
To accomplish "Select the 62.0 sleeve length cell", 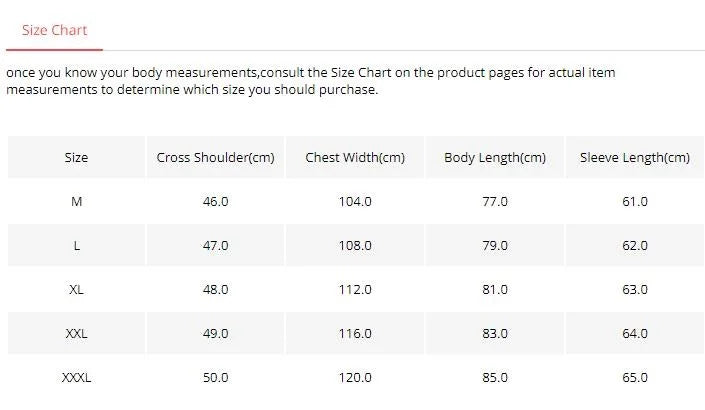I will tap(635, 245).
